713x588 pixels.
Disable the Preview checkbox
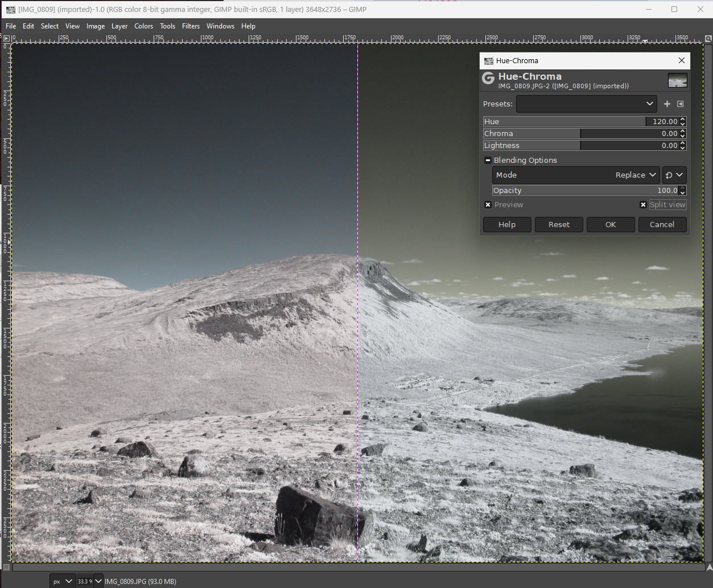pos(488,205)
